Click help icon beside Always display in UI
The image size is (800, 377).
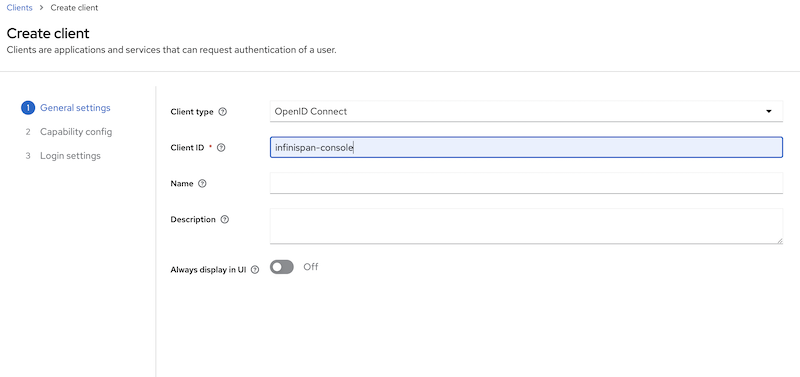(255, 270)
